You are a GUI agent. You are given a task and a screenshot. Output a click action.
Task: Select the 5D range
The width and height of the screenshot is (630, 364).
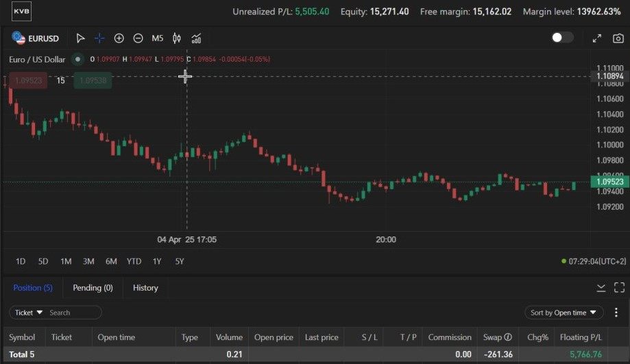43,262
